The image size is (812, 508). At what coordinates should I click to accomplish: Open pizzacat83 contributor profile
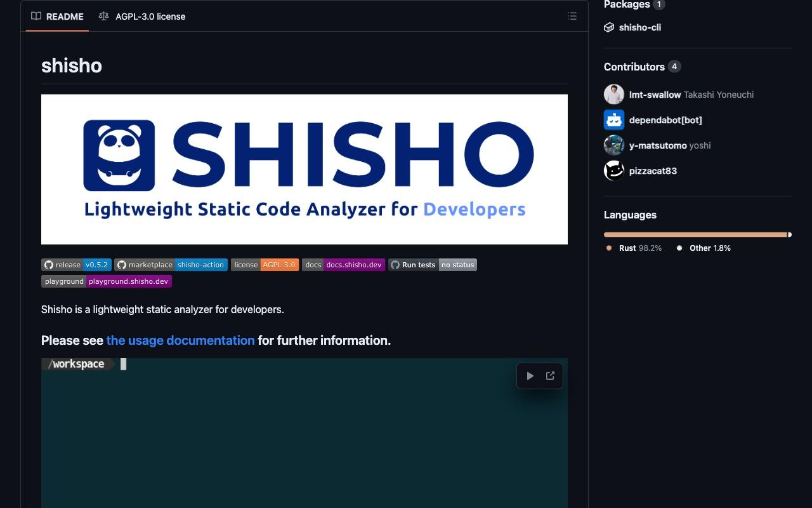(653, 171)
